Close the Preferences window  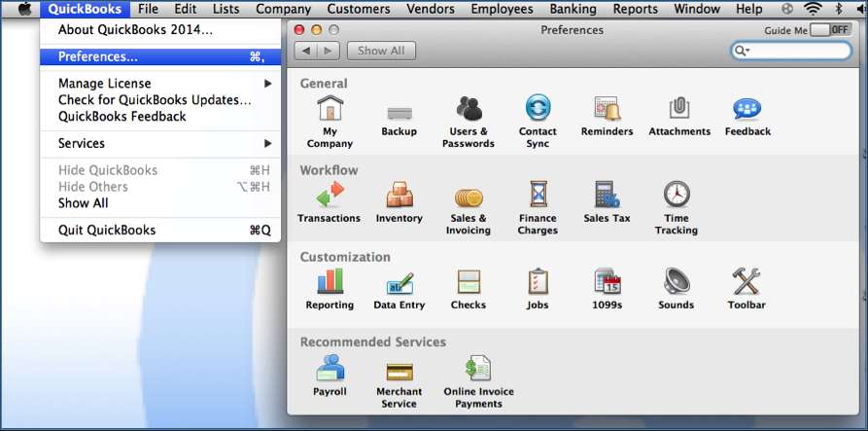(299, 30)
